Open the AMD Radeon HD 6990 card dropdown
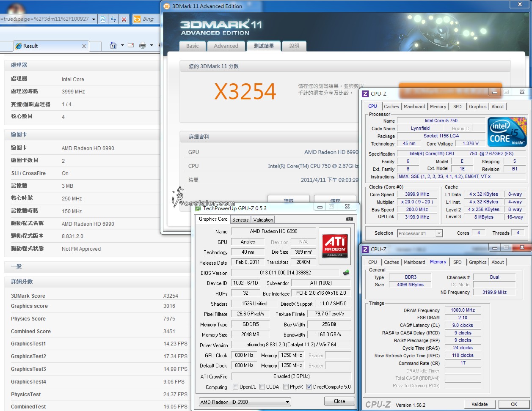This screenshot has height=411, width=532. tap(245, 402)
